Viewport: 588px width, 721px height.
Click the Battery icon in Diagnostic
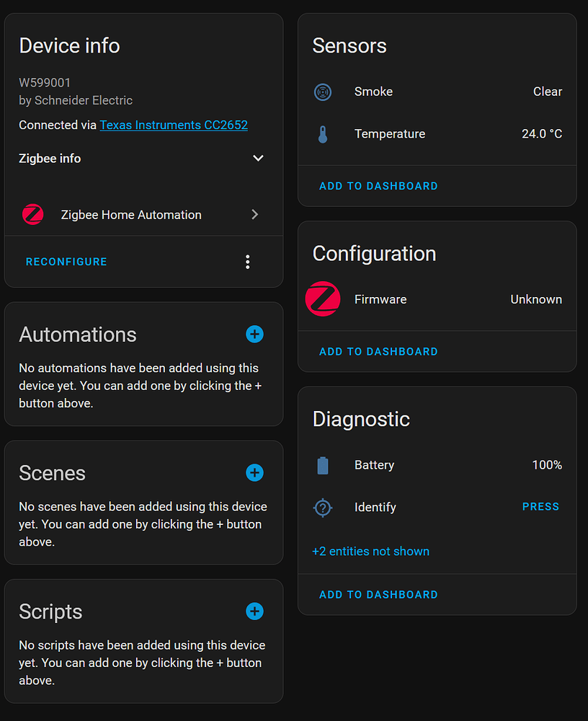323,466
